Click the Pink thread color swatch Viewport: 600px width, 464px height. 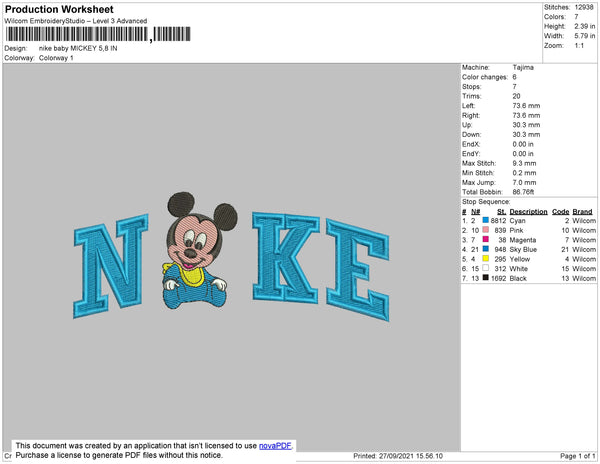(486, 230)
